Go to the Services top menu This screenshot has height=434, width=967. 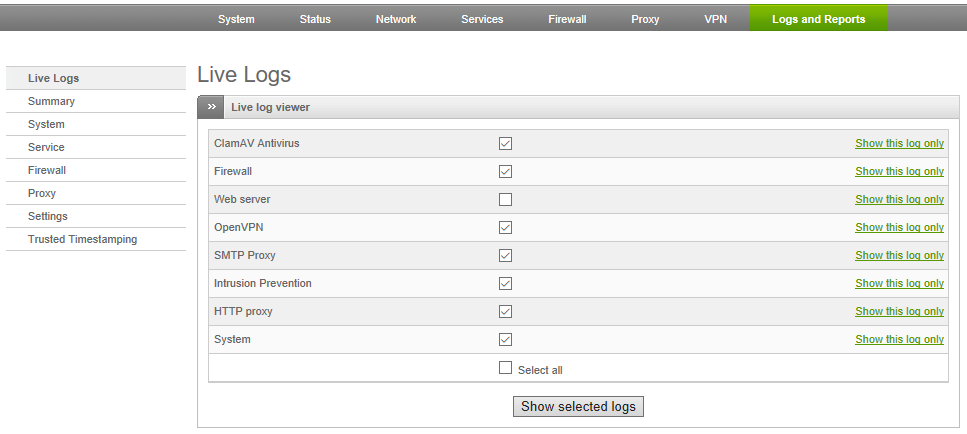click(x=482, y=19)
